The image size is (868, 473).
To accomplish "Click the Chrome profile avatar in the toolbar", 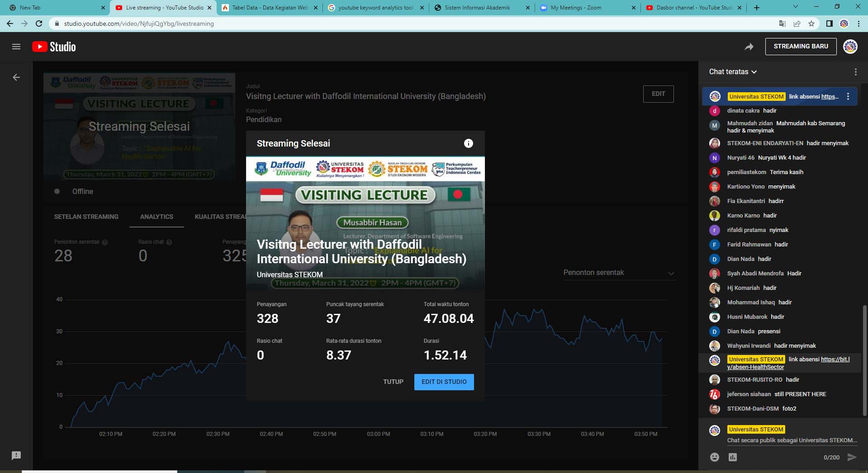I will [x=844, y=24].
